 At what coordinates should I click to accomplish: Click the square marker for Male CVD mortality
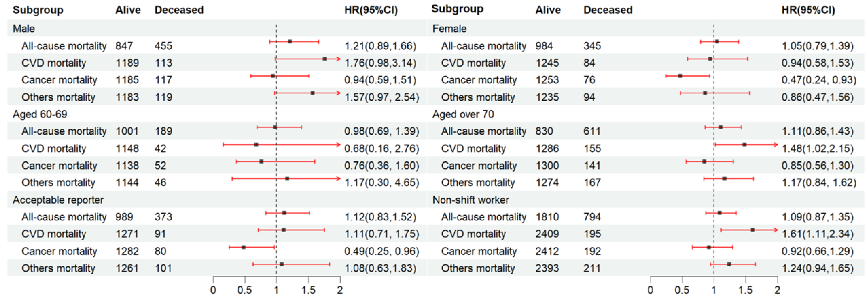coord(325,59)
